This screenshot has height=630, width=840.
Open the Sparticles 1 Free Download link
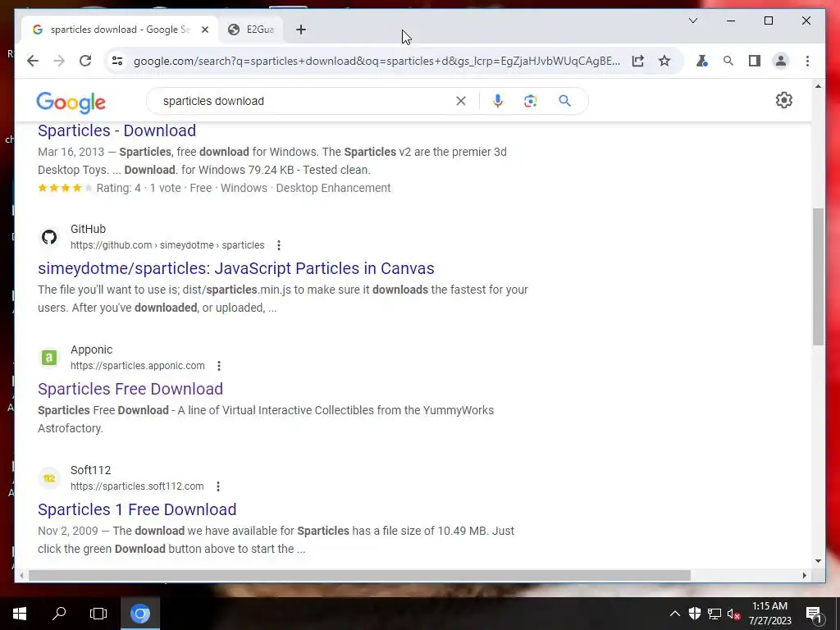pos(137,509)
